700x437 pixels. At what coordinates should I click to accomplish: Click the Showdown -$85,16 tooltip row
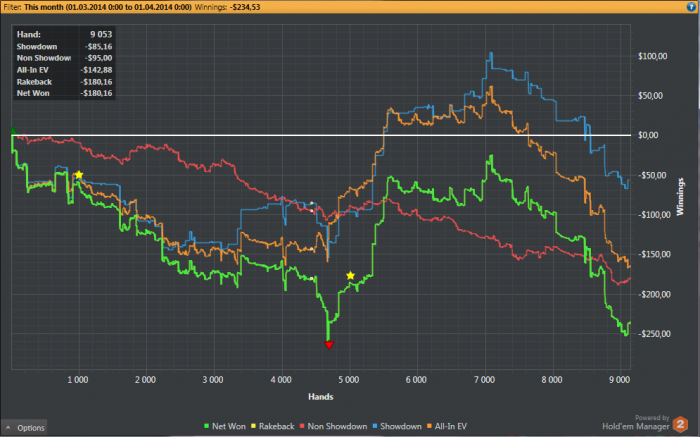pyautogui.click(x=64, y=46)
